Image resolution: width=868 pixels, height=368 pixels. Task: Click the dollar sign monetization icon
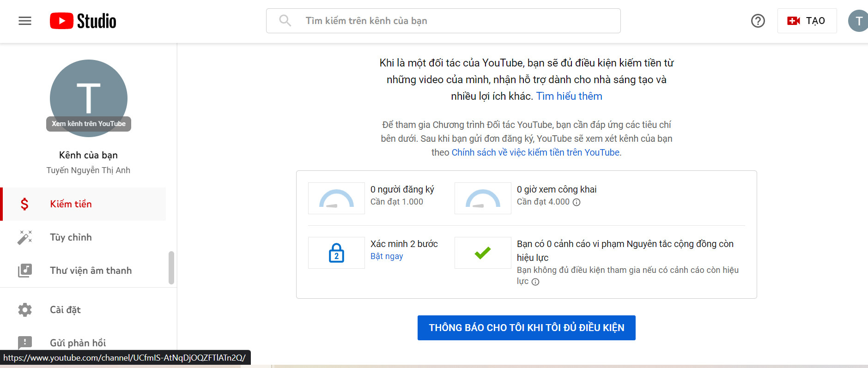tap(24, 204)
